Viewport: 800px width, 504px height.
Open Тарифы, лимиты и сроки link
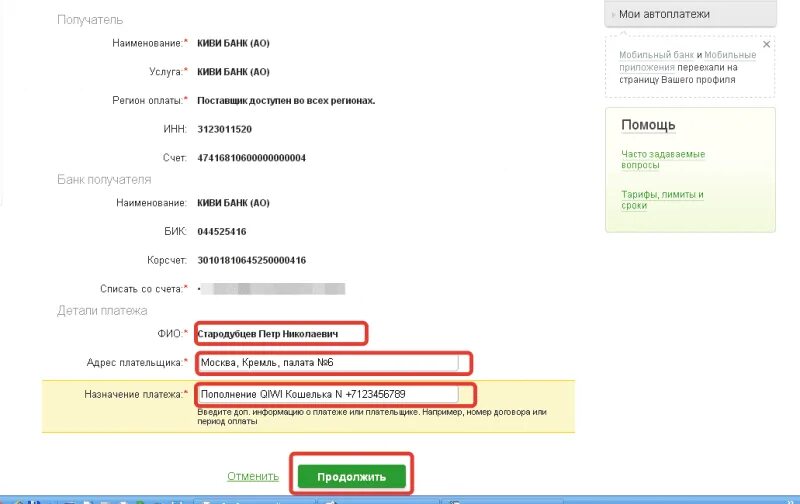(662, 199)
